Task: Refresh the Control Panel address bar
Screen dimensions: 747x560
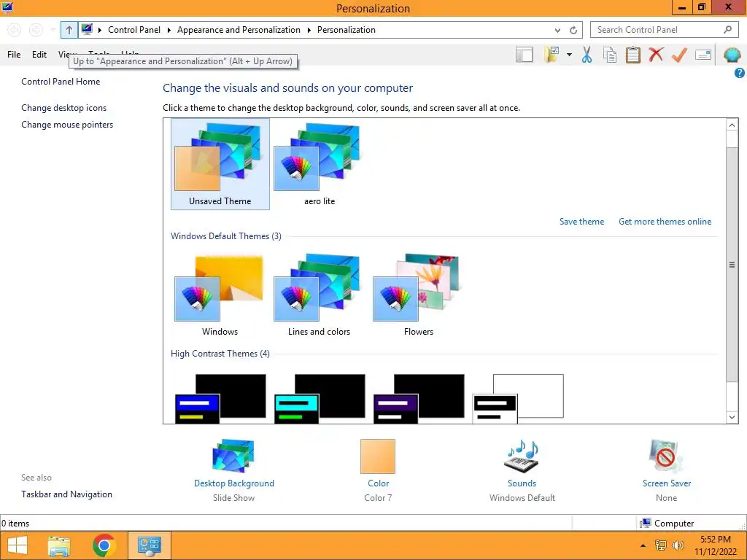Action: 573,30
